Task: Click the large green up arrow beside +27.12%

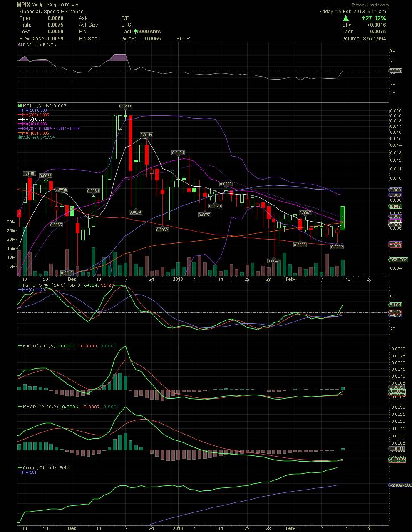Action: click(x=346, y=18)
